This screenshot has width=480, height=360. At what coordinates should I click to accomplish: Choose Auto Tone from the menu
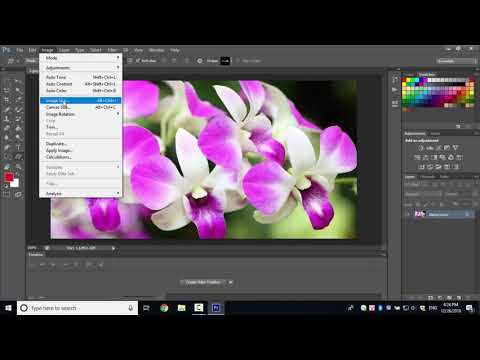[80, 77]
